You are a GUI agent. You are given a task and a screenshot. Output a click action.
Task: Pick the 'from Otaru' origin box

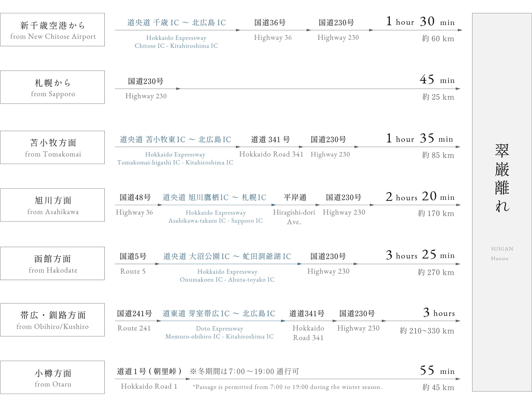tap(52, 377)
